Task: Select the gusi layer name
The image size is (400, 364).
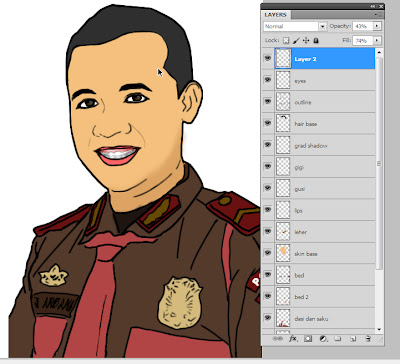Action: coord(300,189)
